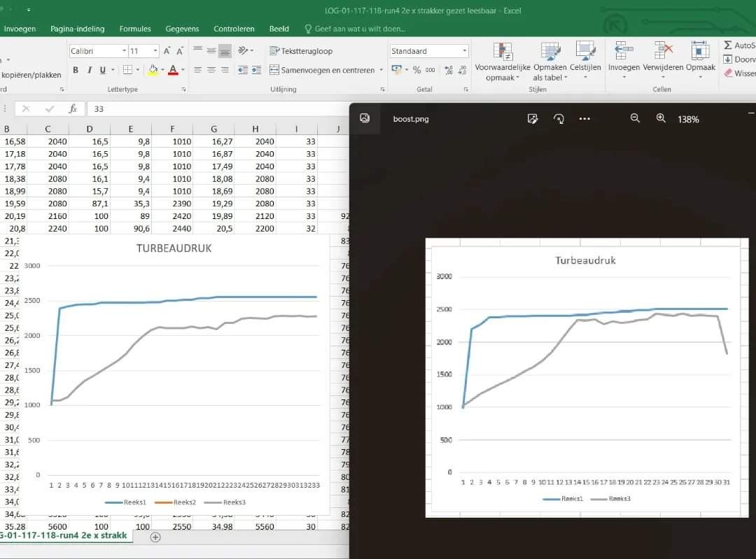Expand the fill color palette arrow
This screenshot has height=559, width=756.
162,70
